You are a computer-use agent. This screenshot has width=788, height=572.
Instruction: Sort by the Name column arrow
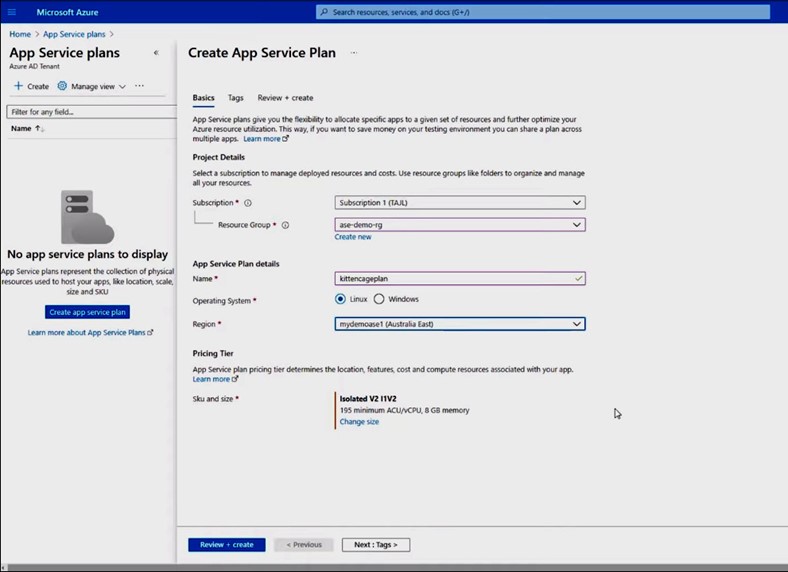pos(40,129)
